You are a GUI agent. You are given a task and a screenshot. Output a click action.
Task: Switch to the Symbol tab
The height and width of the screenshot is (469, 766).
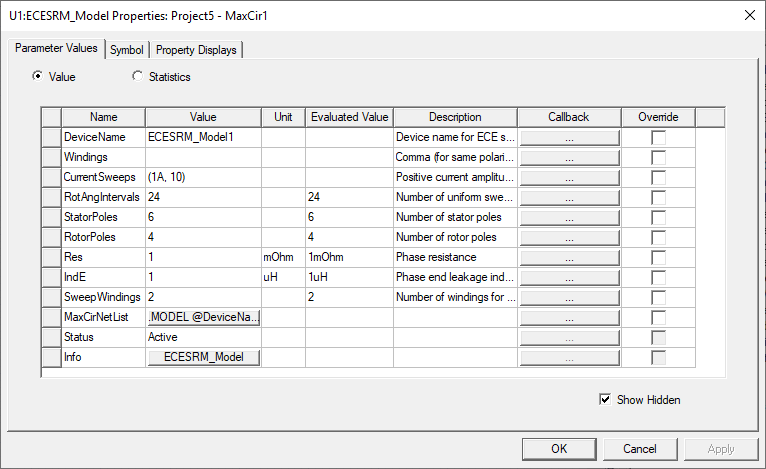pos(127,50)
